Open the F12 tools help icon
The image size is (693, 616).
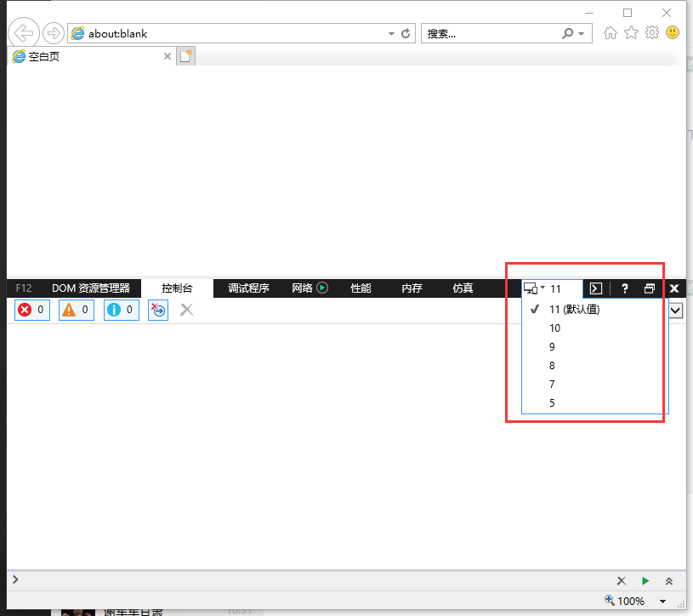[624, 288]
